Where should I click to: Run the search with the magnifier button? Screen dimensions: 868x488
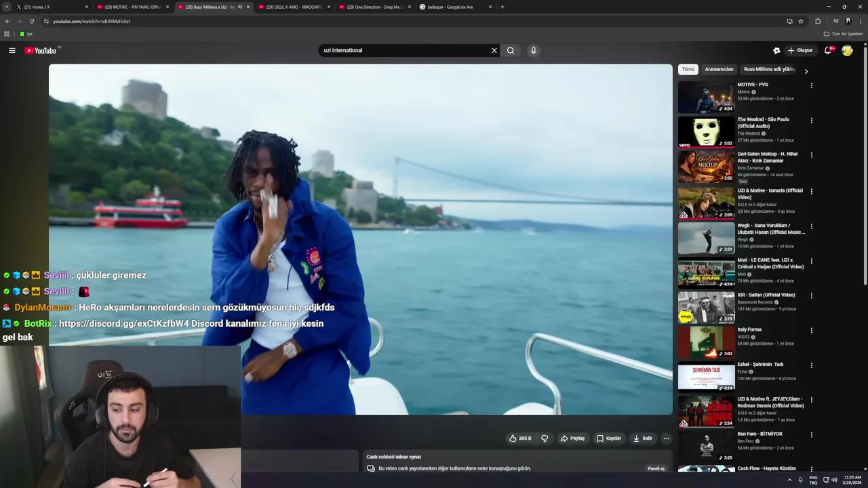(x=511, y=50)
